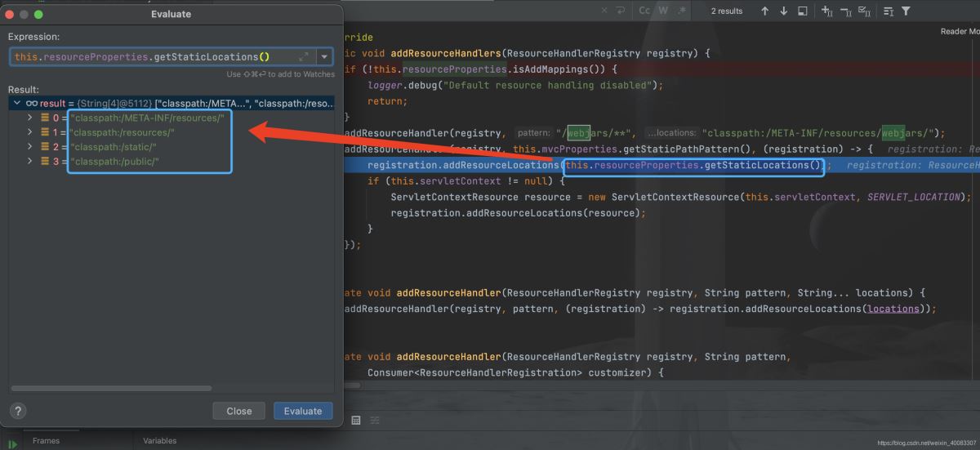
Task: Clear search field with the X icon
Action: coord(604,11)
